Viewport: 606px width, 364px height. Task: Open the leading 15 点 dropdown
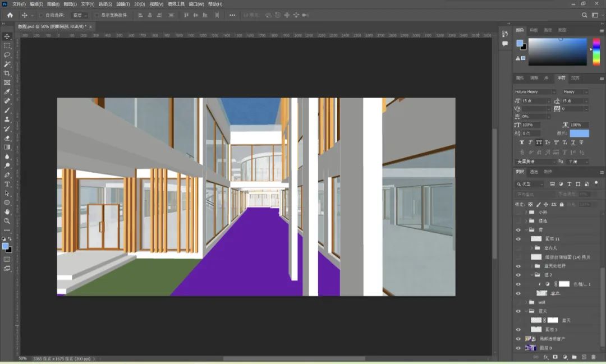586,101
